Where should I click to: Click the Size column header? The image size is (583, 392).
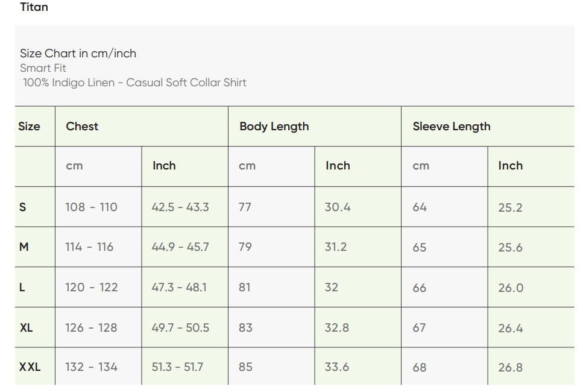pyautogui.click(x=29, y=127)
